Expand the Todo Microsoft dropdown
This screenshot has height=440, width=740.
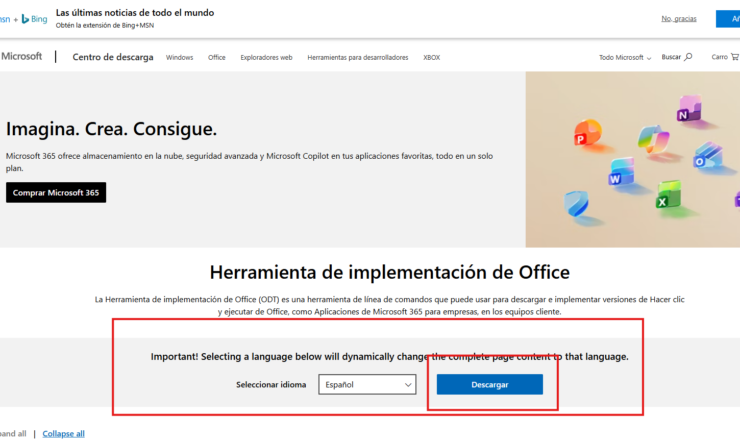coord(625,57)
